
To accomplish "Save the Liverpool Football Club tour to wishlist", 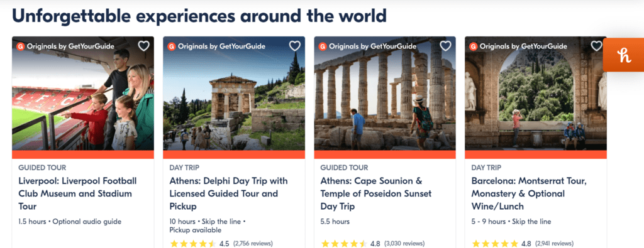I will point(143,46).
